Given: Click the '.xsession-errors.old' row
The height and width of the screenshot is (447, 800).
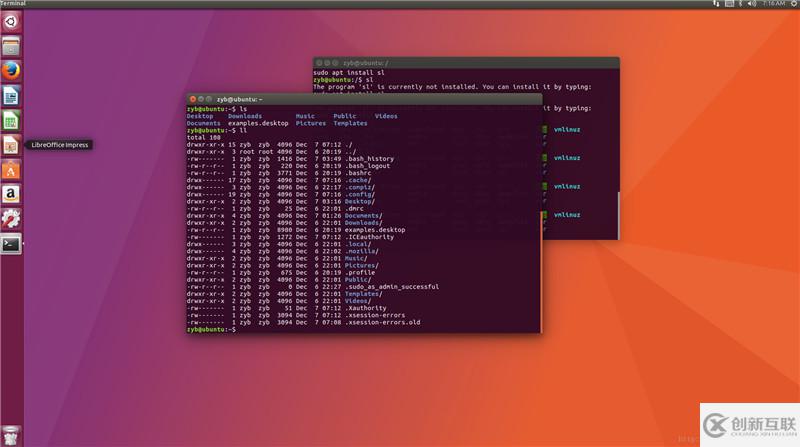Looking at the screenshot, I should pos(304,323).
